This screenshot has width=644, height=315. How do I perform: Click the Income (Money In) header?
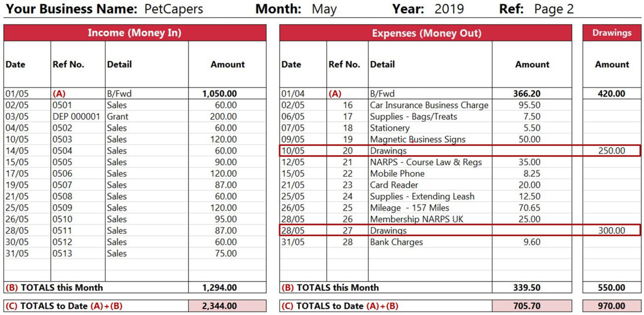coord(135,33)
